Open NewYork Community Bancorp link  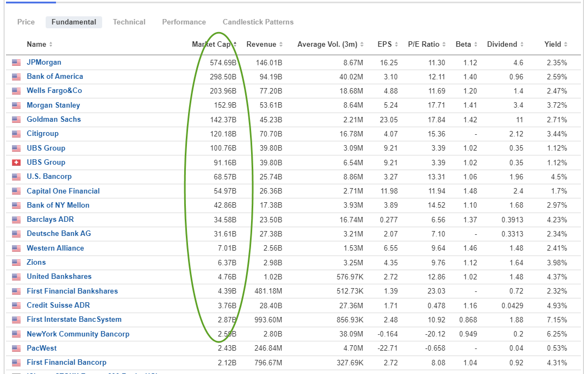78,334
